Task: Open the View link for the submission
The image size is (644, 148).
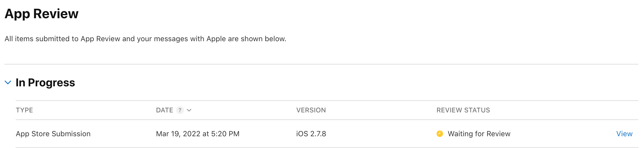Action: coord(624,134)
